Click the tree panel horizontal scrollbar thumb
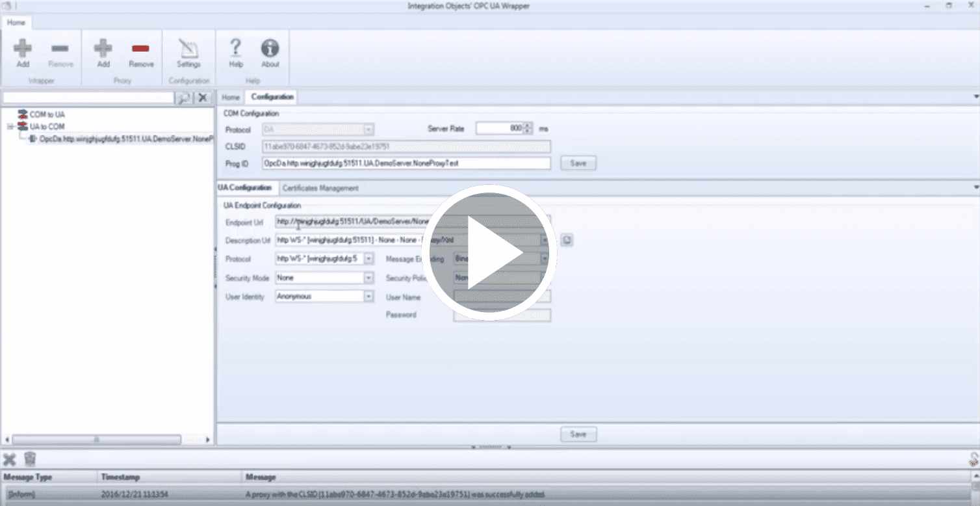980x506 pixels. (x=96, y=440)
